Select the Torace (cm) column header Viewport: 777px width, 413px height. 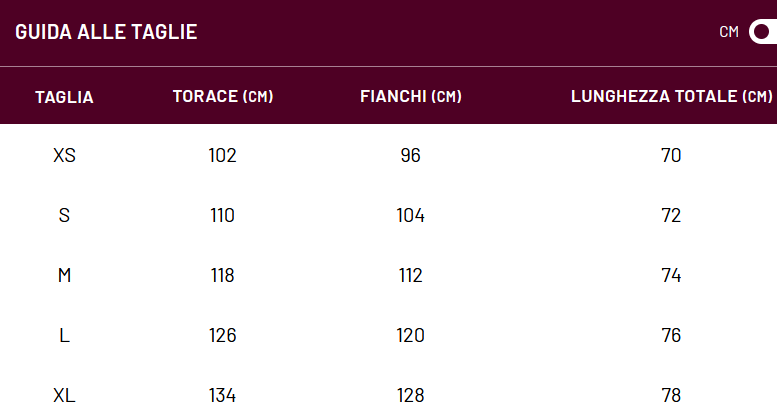tap(223, 96)
